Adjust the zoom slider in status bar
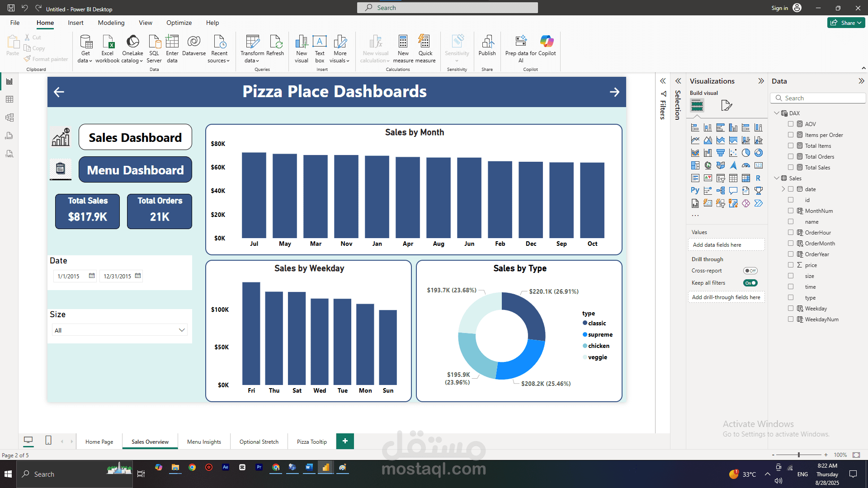This screenshot has width=868, height=488. pyautogui.click(x=799, y=455)
